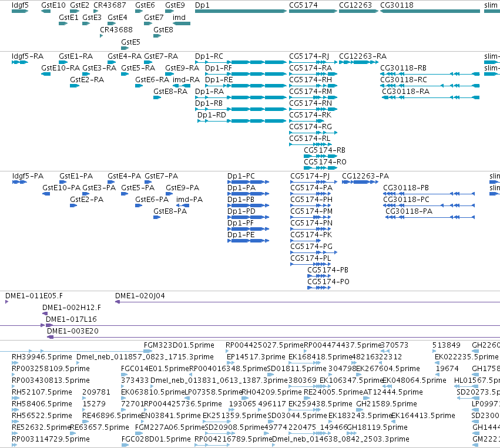The height and width of the screenshot is (448, 500).
Task: Click protein CG5174-PO label
Action: [x=328, y=282]
